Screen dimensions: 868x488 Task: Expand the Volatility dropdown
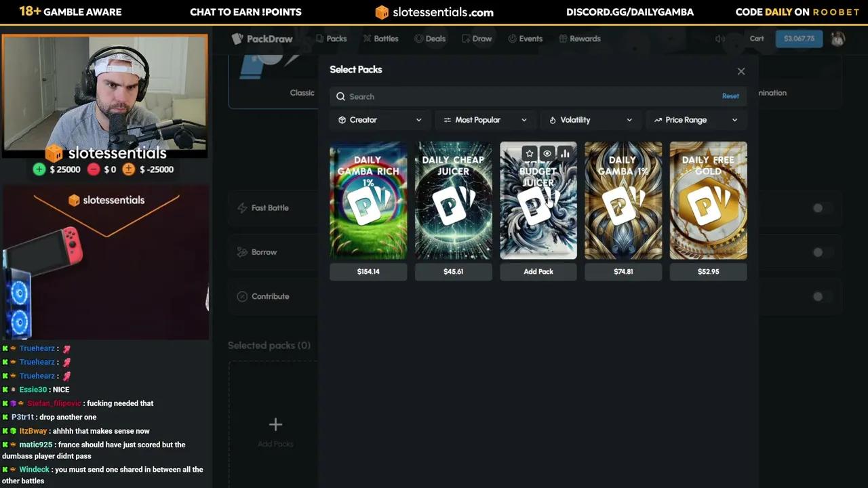[x=591, y=120]
